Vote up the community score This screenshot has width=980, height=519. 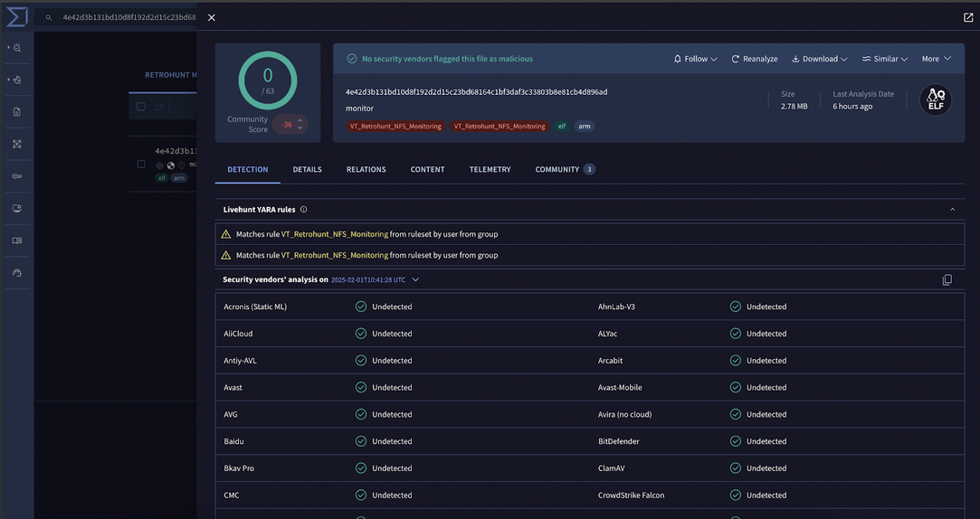click(x=300, y=119)
